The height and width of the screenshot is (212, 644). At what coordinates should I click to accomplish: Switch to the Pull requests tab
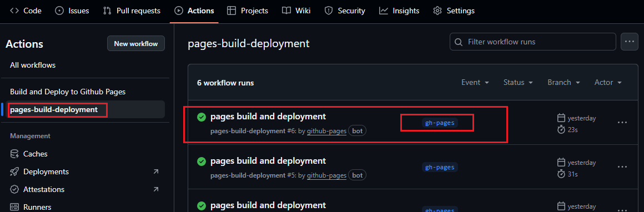pos(132,11)
